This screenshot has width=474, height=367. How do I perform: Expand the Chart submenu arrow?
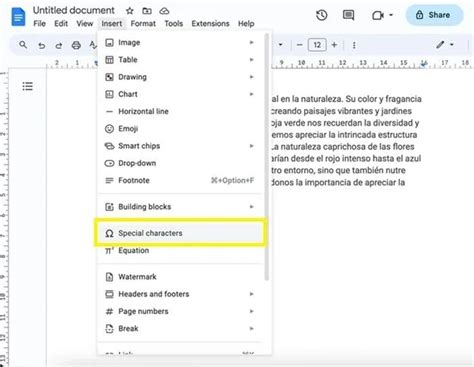click(x=252, y=94)
